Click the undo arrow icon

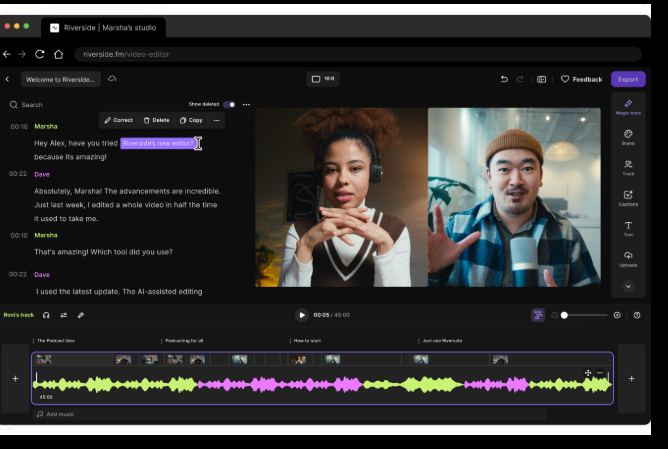click(504, 79)
